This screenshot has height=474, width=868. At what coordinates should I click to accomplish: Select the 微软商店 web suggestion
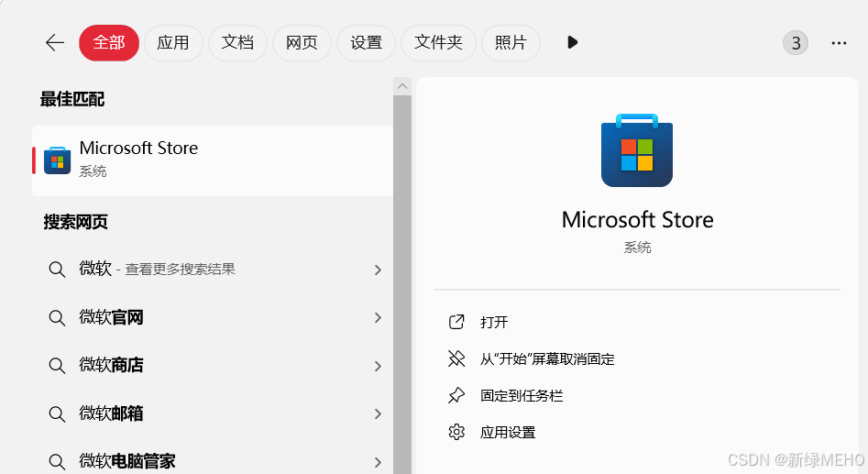point(213,366)
